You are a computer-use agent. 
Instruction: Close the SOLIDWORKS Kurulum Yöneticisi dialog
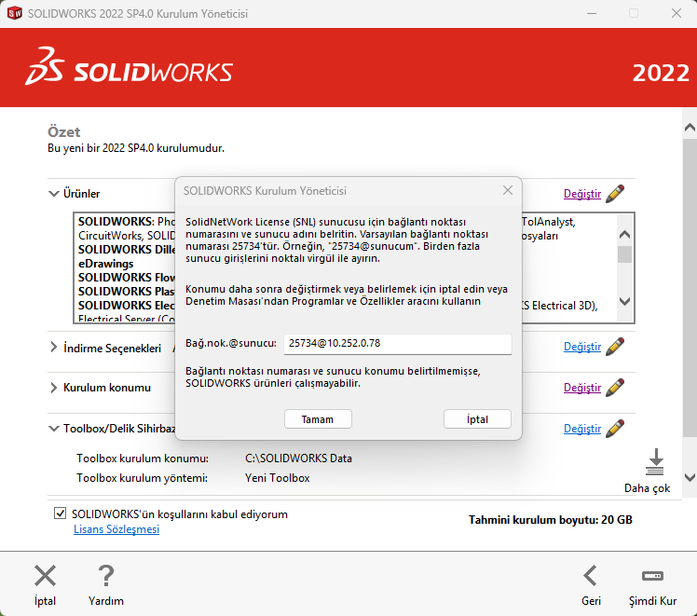[x=508, y=190]
